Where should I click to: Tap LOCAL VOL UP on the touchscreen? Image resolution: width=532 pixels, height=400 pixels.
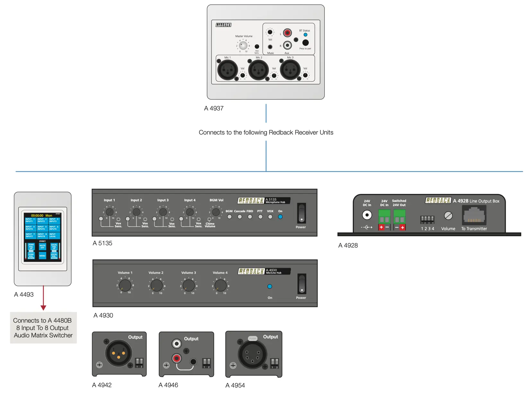coord(54,247)
